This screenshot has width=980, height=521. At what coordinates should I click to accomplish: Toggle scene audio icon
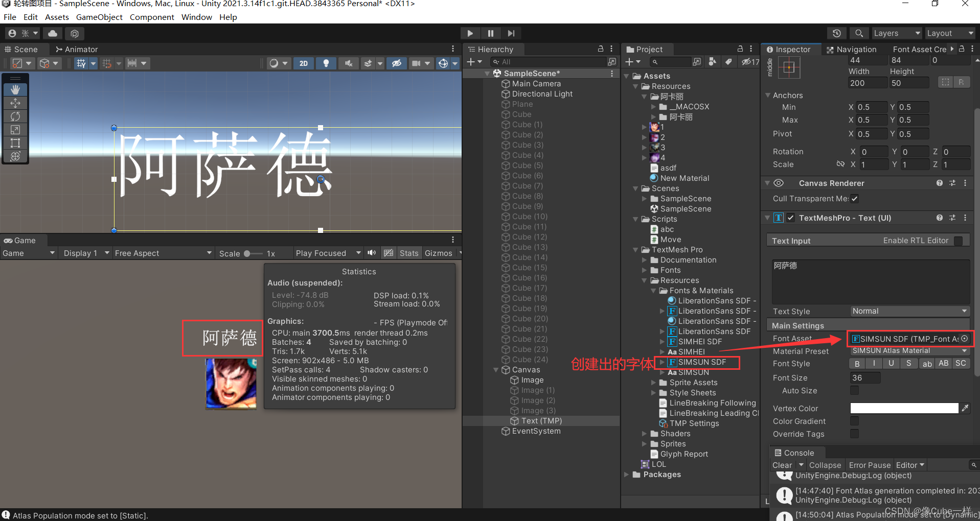point(349,63)
